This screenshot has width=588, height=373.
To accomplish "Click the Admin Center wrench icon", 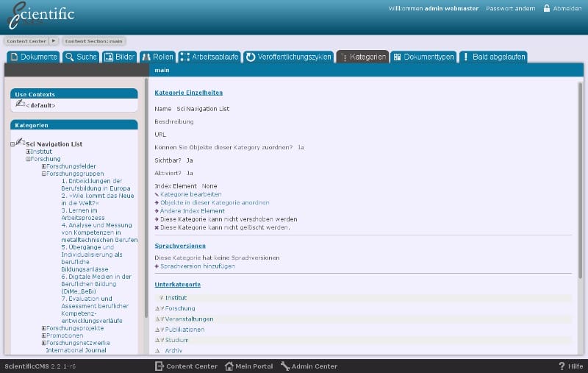I will (x=285, y=366).
